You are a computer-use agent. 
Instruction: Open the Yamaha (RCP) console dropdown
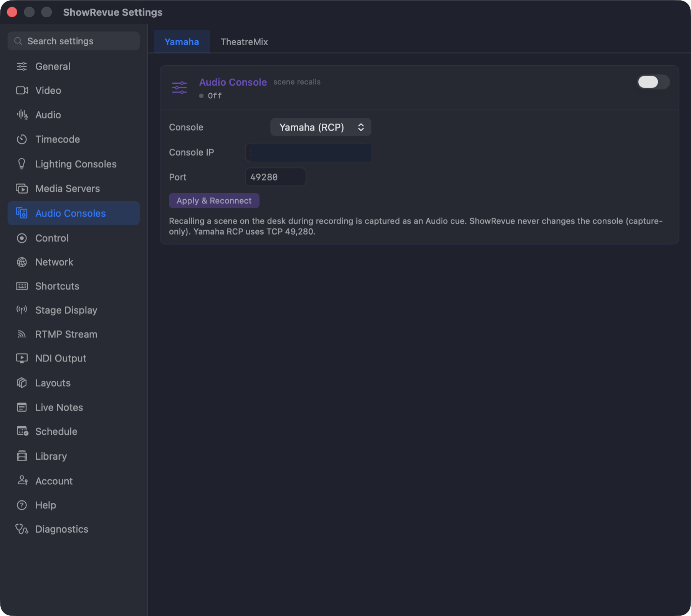321,127
